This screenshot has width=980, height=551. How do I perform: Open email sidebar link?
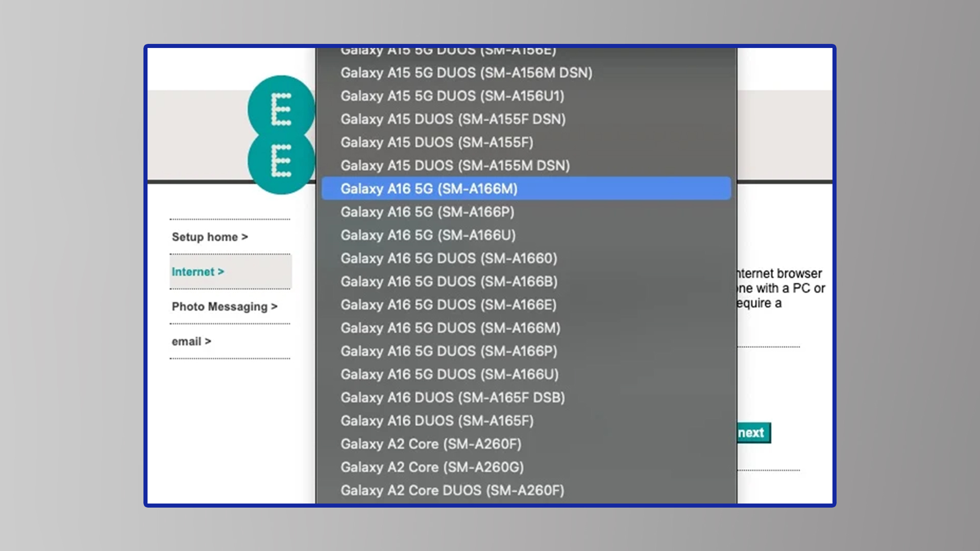pyautogui.click(x=191, y=341)
